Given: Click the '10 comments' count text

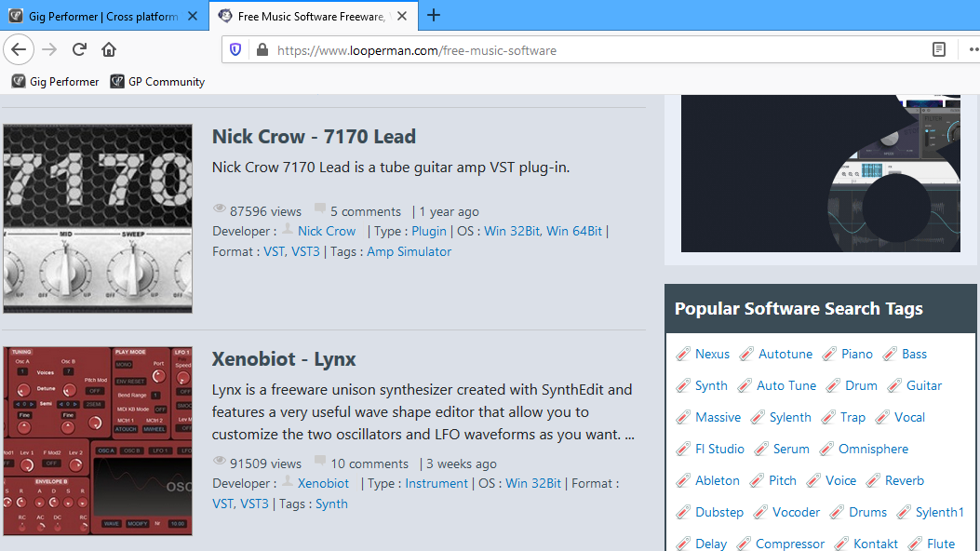Looking at the screenshot, I should (369, 464).
